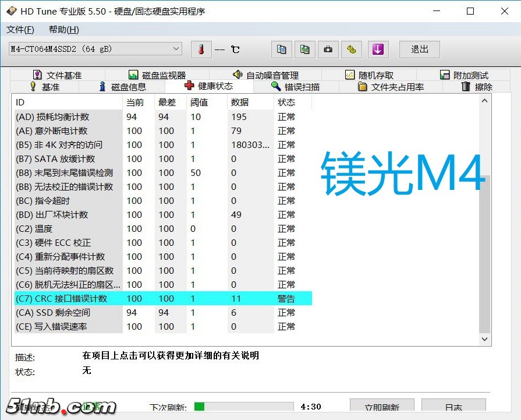This screenshot has width=521, height=420.
Task: Click the vertical scrollbar thumb
Action: click(x=484, y=255)
